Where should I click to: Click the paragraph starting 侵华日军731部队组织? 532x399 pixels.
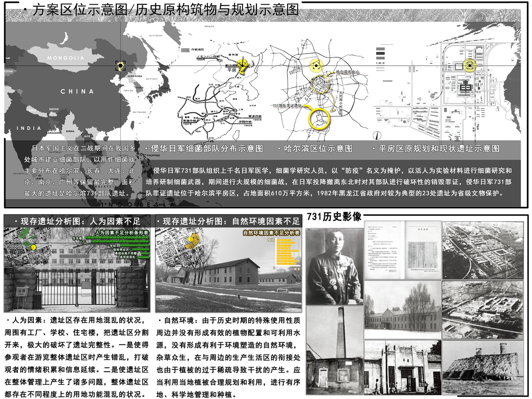pos(329,182)
